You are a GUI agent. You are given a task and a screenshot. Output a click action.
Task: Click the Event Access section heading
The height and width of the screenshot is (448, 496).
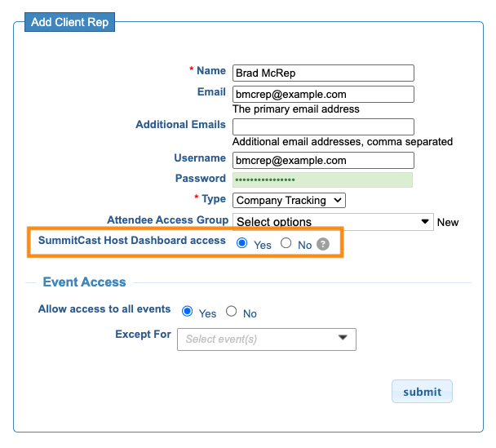tap(85, 282)
